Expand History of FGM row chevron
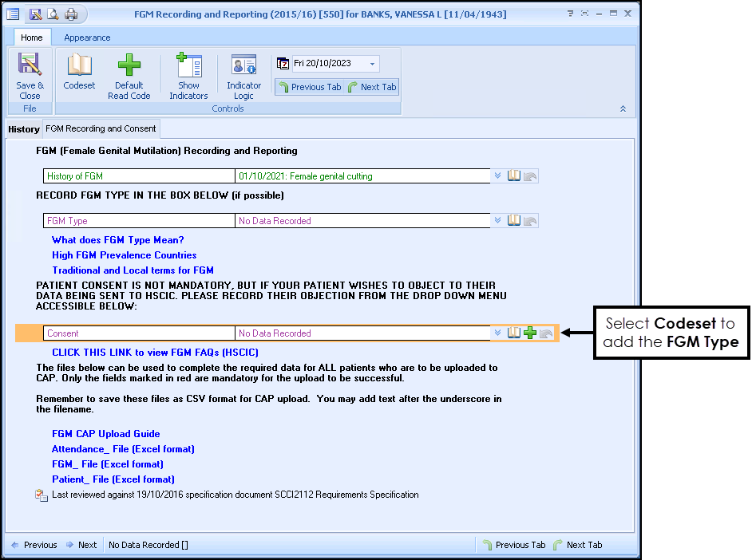752x560 pixels. pyautogui.click(x=498, y=176)
